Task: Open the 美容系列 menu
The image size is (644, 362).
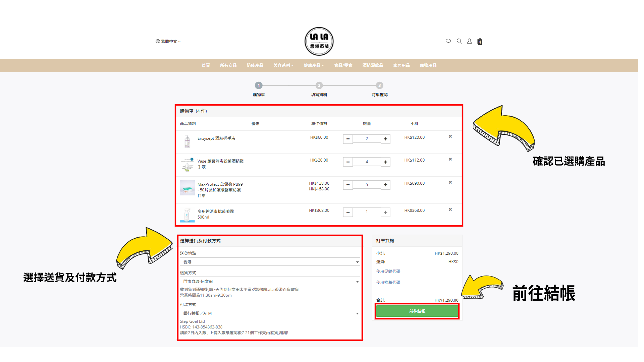Action: [283, 65]
